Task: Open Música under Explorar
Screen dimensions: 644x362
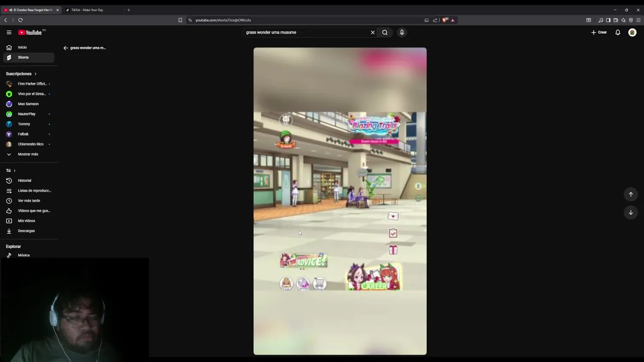Action: tap(29, 255)
